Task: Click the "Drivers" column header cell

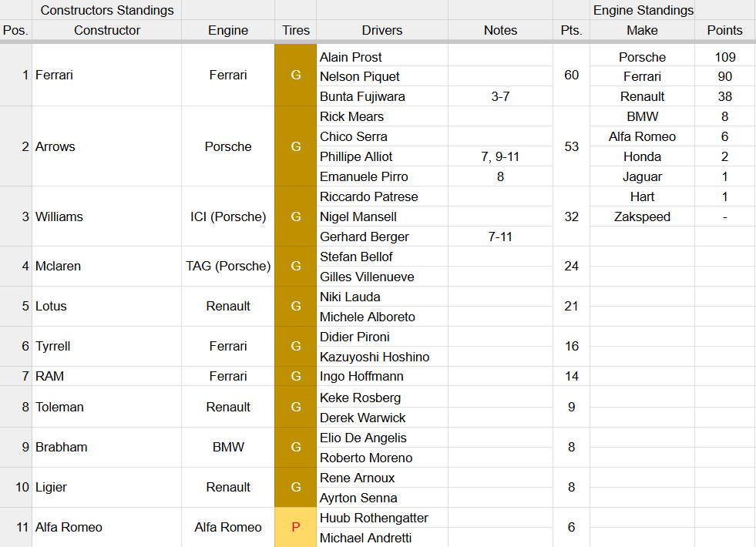Action: [382, 30]
